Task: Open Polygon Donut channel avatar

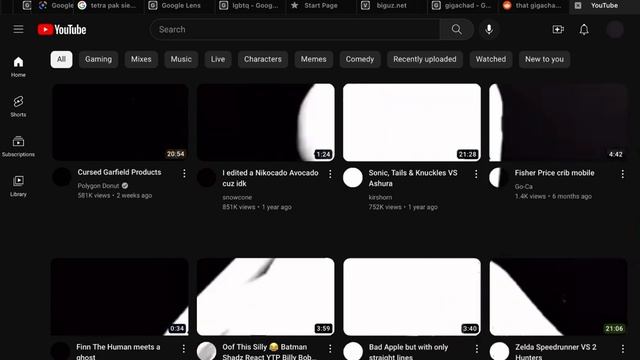Action: [62, 177]
